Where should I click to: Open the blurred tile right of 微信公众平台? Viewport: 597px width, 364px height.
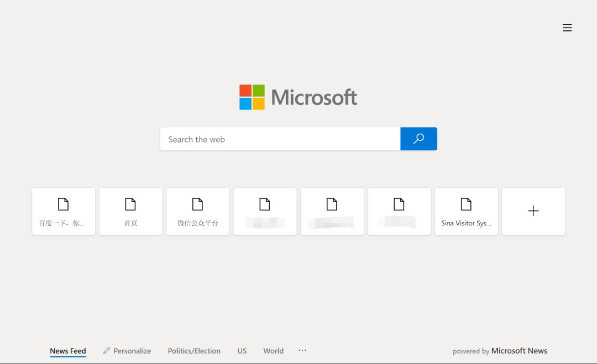pos(265,212)
